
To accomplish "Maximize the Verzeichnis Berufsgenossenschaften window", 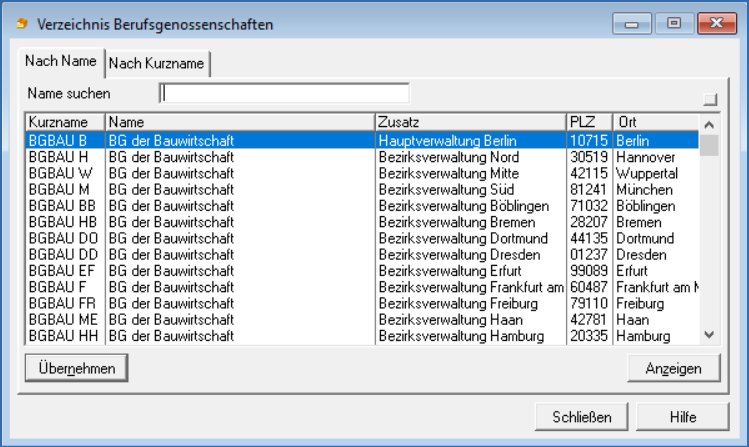I will point(674,23).
